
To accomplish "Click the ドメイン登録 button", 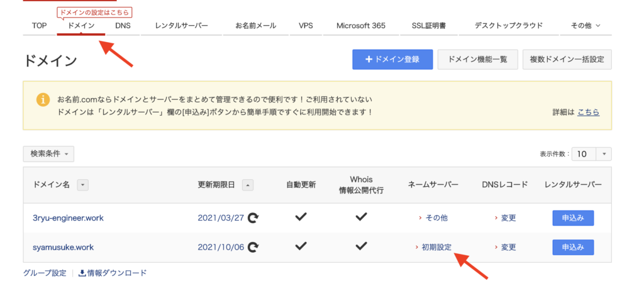I will [392, 60].
